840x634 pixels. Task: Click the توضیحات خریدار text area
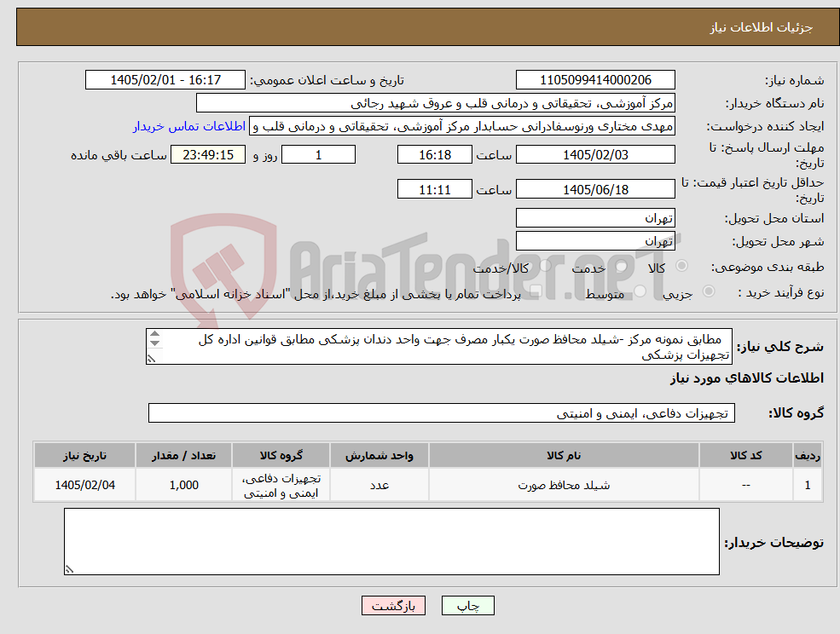point(391,541)
